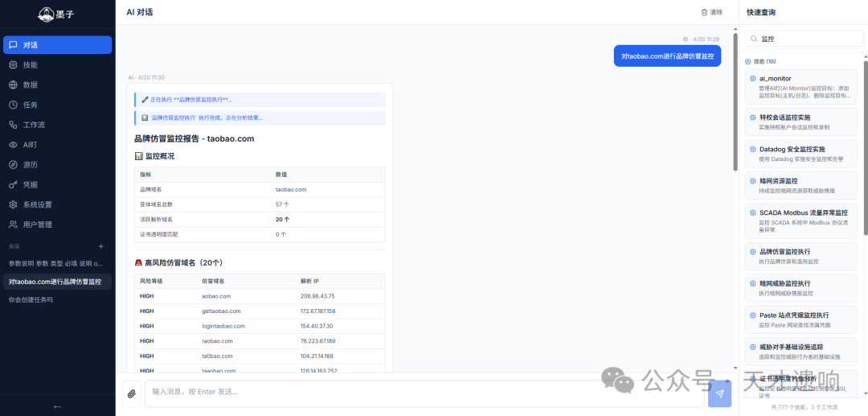This screenshot has height=416, width=868.
Task: Click the paperclip attachment icon
Action: tap(131, 393)
